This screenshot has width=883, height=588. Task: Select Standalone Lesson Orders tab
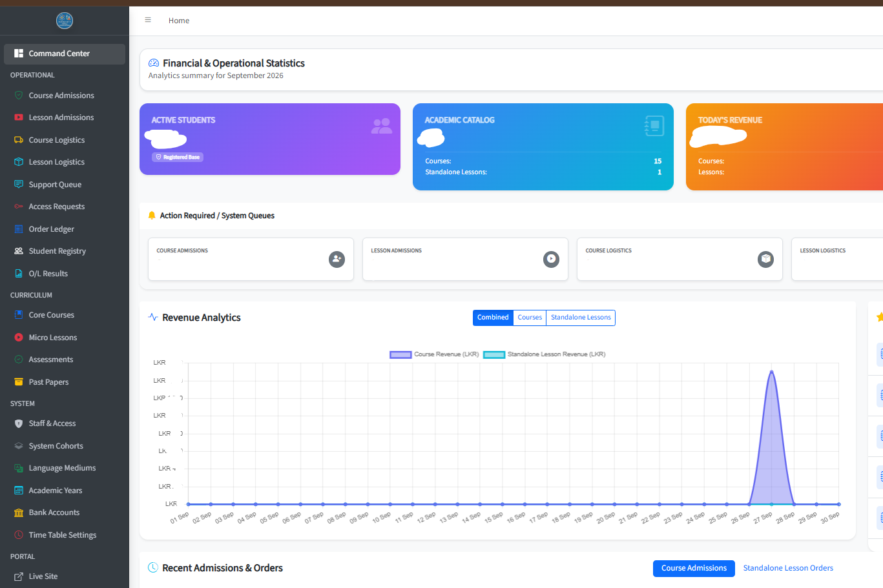[x=788, y=569]
